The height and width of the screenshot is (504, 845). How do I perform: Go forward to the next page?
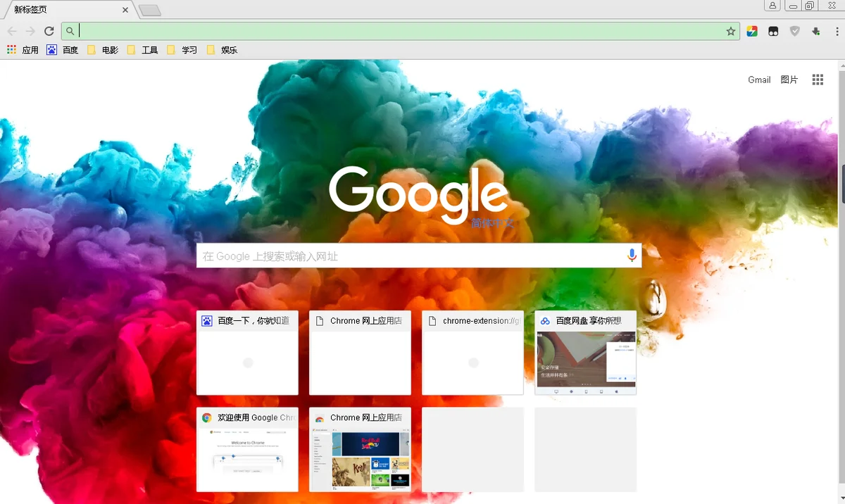tap(30, 31)
